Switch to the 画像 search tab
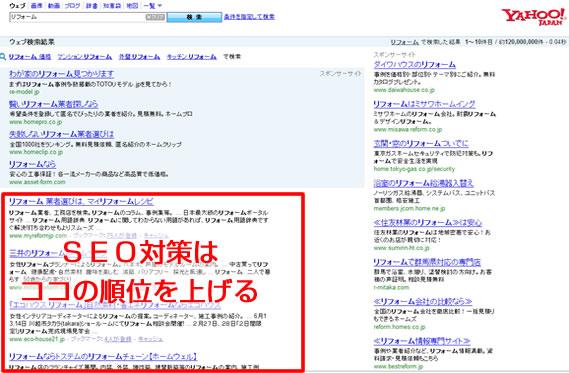Viewport: 569px width, 373px height. pos(37,6)
